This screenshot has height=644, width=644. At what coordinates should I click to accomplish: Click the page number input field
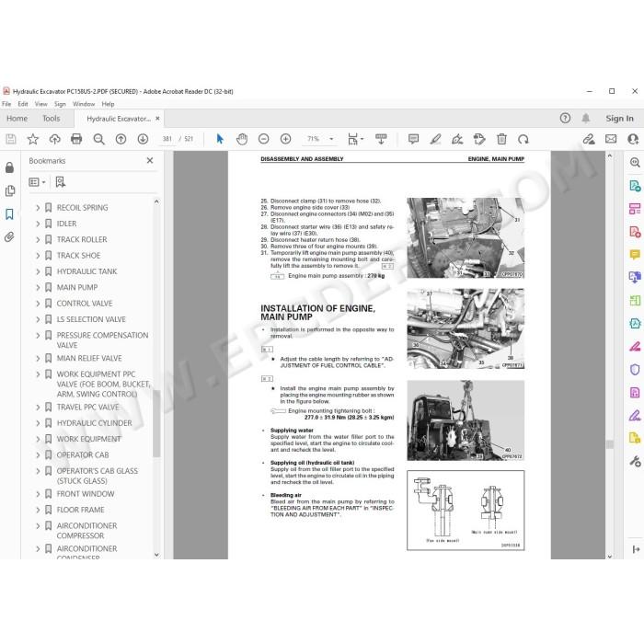pyautogui.click(x=167, y=139)
